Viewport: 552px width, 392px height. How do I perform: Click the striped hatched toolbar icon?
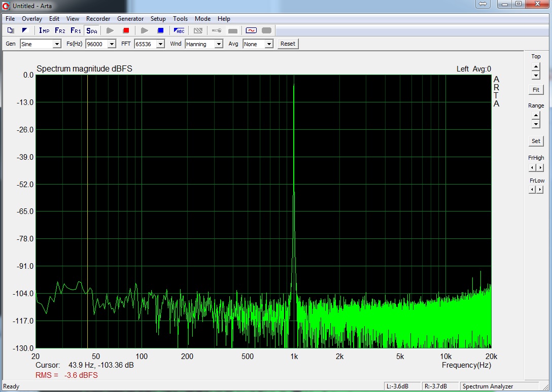[198, 30]
